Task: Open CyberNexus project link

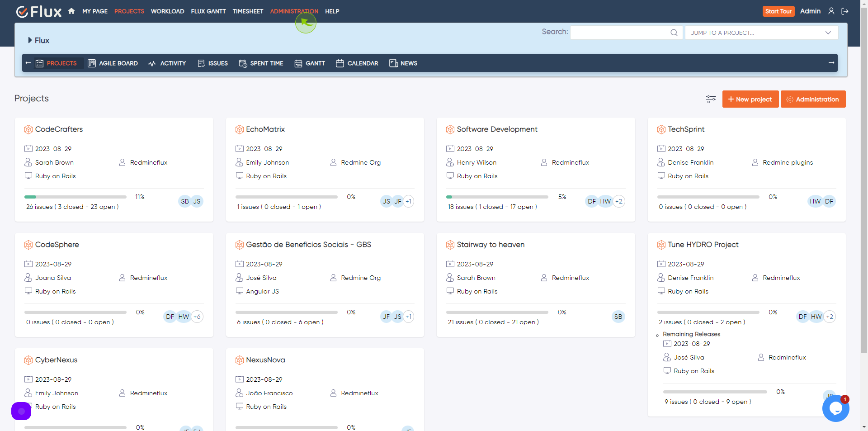Action: tap(56, 360)
